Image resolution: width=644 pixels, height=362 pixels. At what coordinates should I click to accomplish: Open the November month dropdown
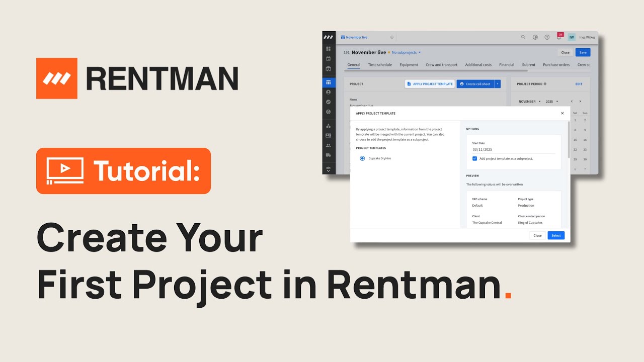[x=529, y=102]
